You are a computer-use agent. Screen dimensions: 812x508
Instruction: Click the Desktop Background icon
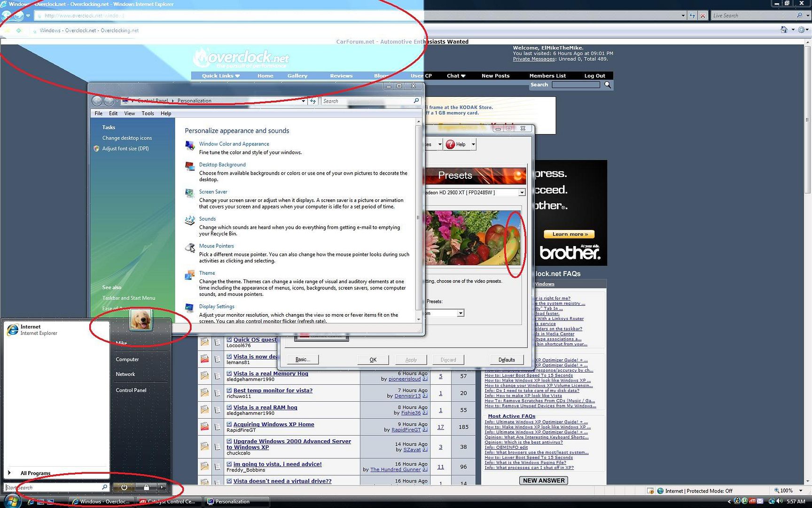pyautogui.click(x=190, y=167)
